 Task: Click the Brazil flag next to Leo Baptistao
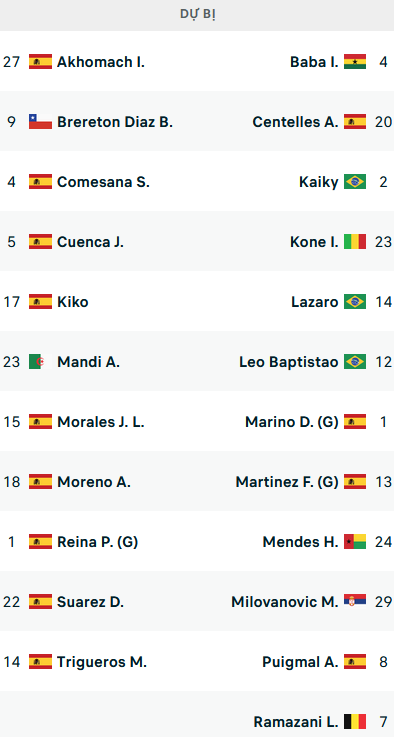[355, 362]
